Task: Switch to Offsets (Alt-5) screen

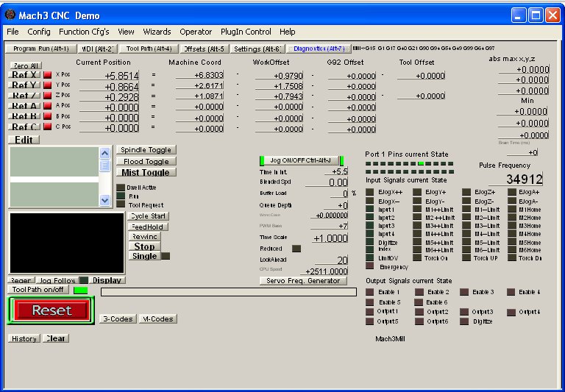Action: pos(205,49)
